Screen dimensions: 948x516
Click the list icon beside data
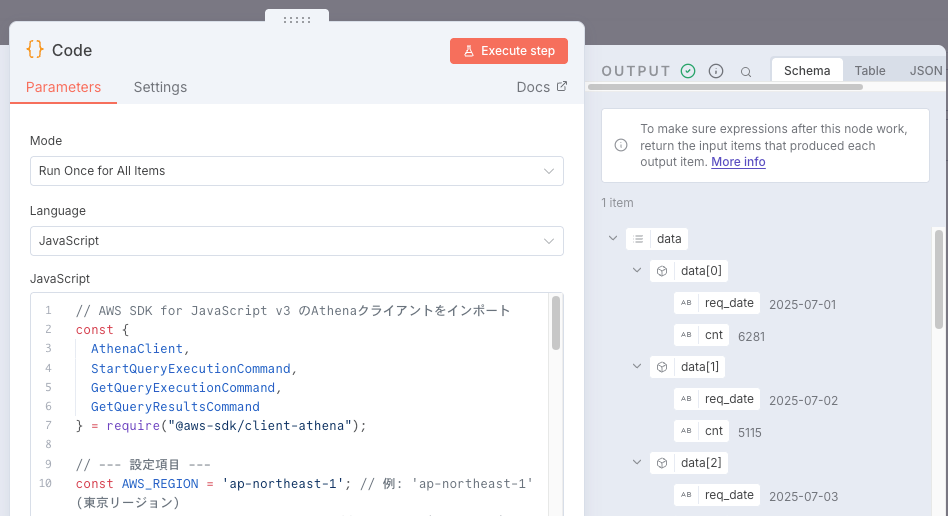coord(638,239)
